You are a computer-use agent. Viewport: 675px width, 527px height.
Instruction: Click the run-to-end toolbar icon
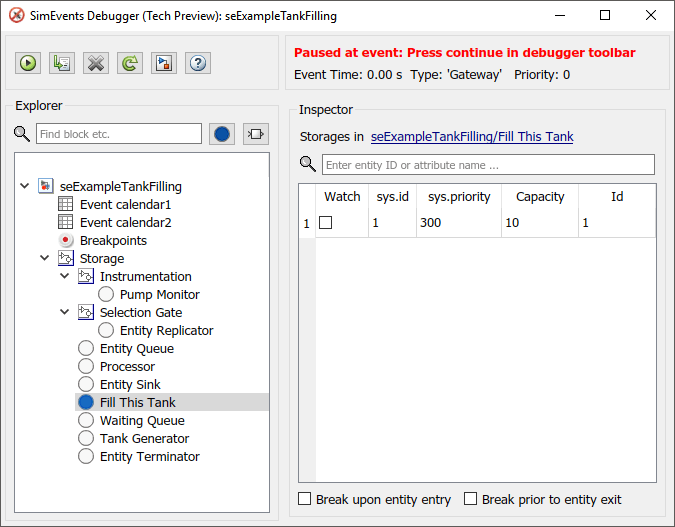pos(164,63)
